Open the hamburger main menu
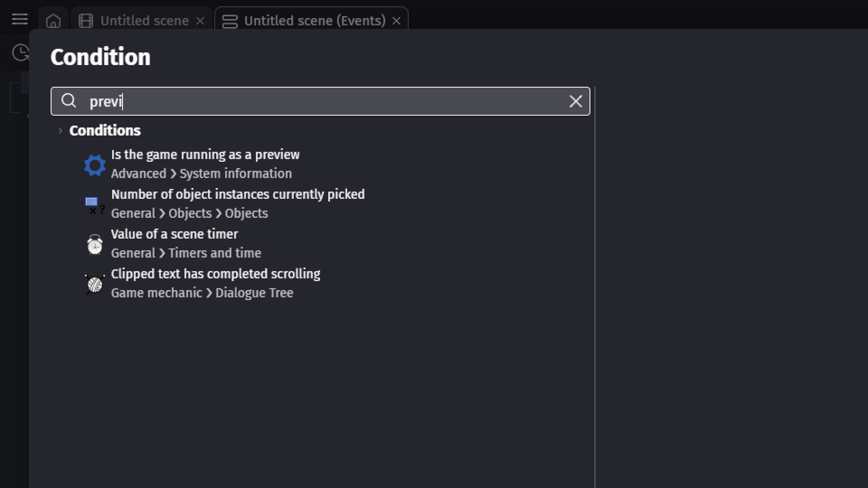The height and width of the screenshot is (488, 868). pos(19,19)
